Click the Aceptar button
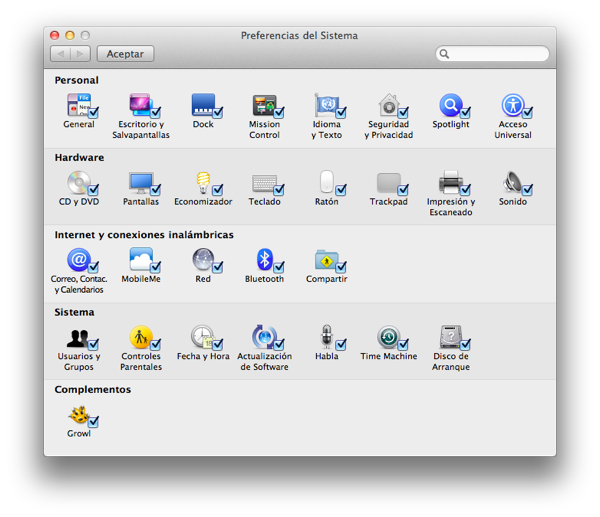 (126, 54)
